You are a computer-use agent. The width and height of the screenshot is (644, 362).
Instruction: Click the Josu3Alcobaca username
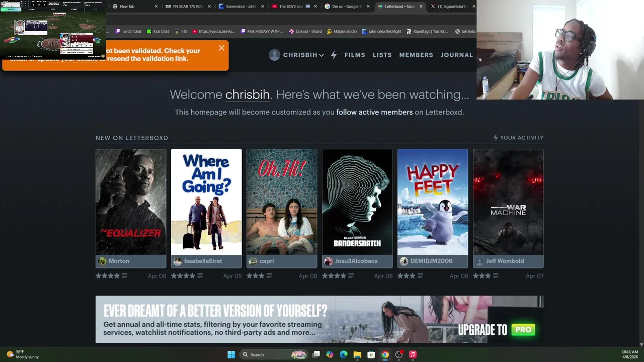356,261
